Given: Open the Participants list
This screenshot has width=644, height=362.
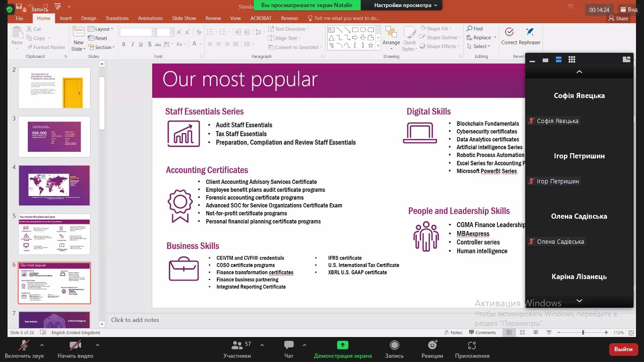Looking at the screenshot, I should coord(237,349).
